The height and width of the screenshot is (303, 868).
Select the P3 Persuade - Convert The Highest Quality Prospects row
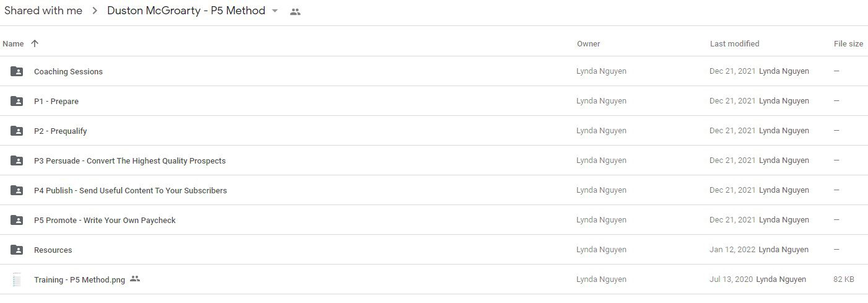coord(434,160)
